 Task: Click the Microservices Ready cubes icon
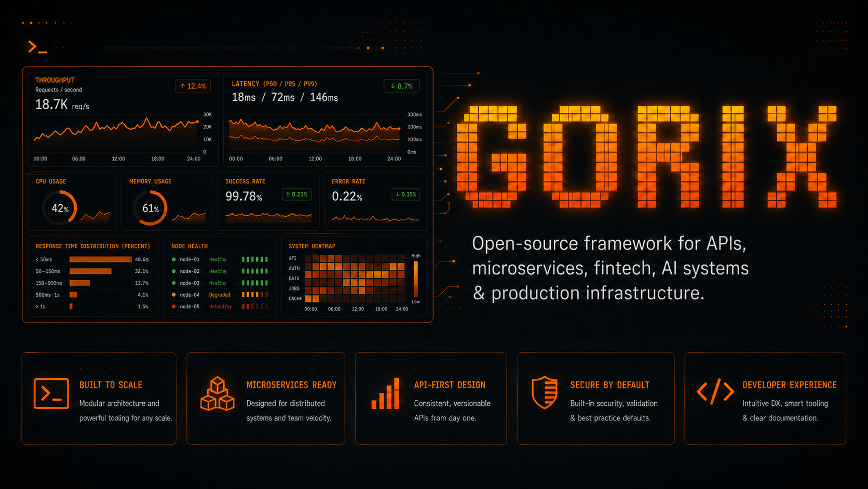point(217,394)
